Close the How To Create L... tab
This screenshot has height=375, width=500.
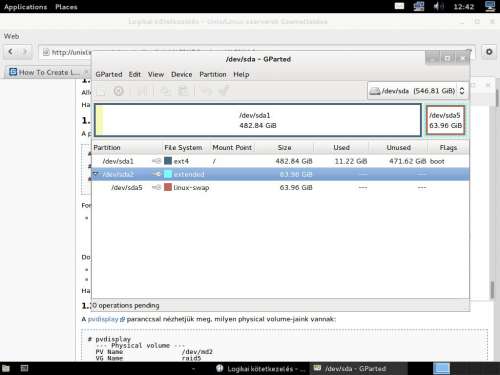click(x=86, y=72)
